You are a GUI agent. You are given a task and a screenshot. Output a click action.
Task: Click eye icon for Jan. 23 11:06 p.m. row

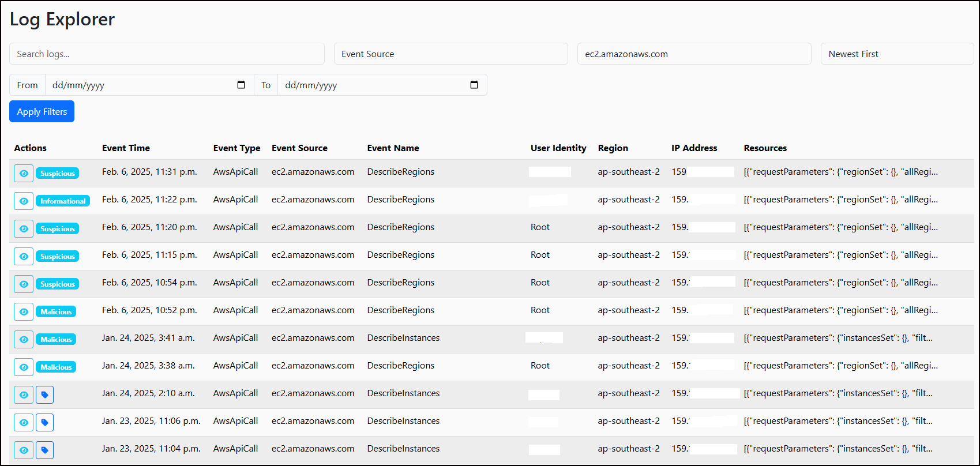(24, 423)
